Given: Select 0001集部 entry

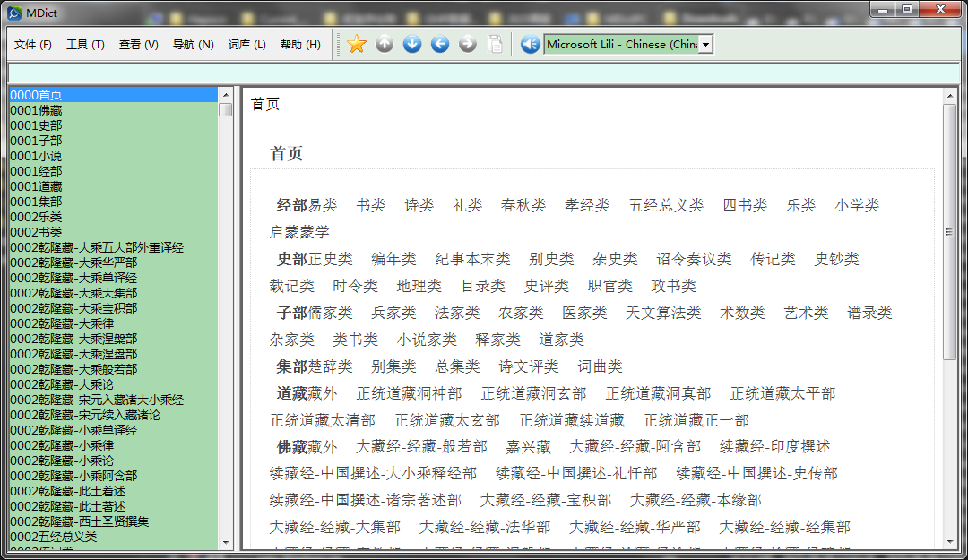Looking at the screenshot, I should (x=113, y=202).
